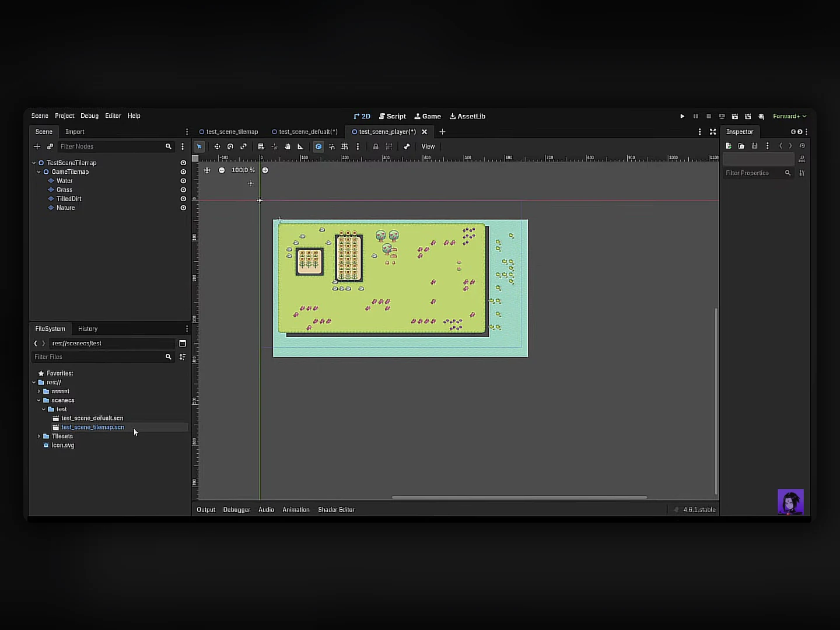Collapse the GameTilemap tree node
This screenshot has width=840, height=630.
(38, 171)
